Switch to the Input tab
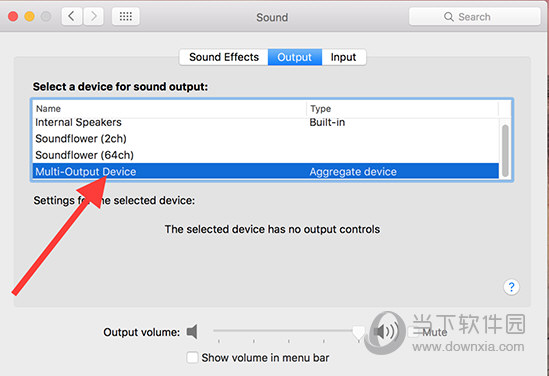 point(343,57)
